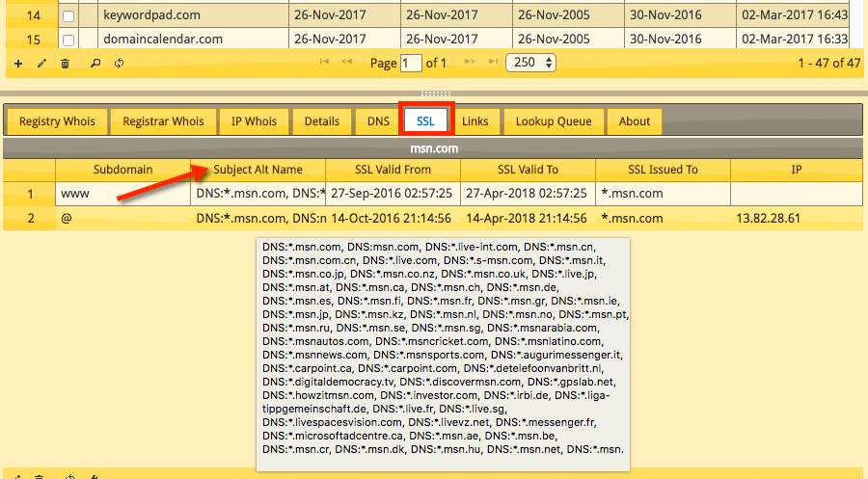Click the pencil edit icon in pager toolbar

pos(41,64)
